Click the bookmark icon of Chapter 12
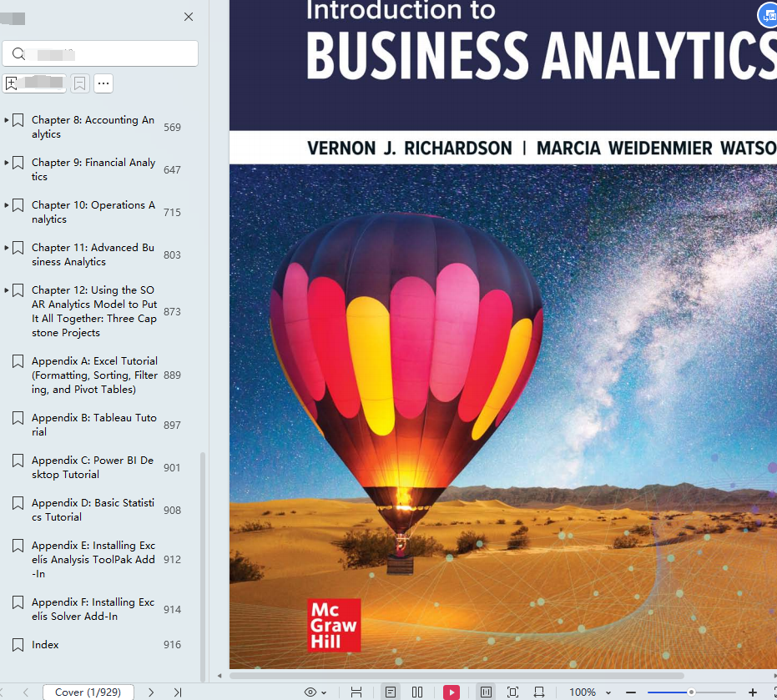777x700 pixels. (18, 291)
